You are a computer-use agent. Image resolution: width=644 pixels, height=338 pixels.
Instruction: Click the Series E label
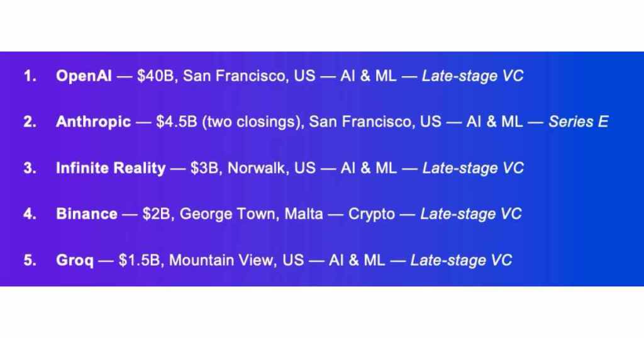(x=578, y=122)
